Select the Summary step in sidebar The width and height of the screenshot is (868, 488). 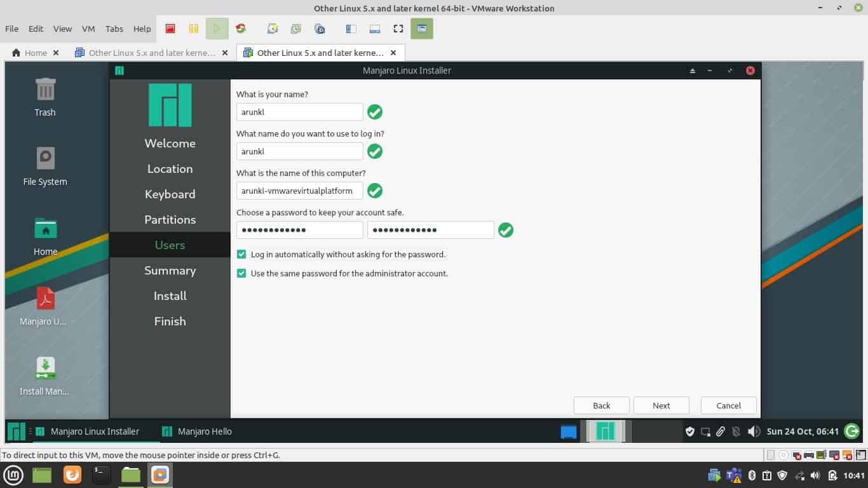coord(170,270)
